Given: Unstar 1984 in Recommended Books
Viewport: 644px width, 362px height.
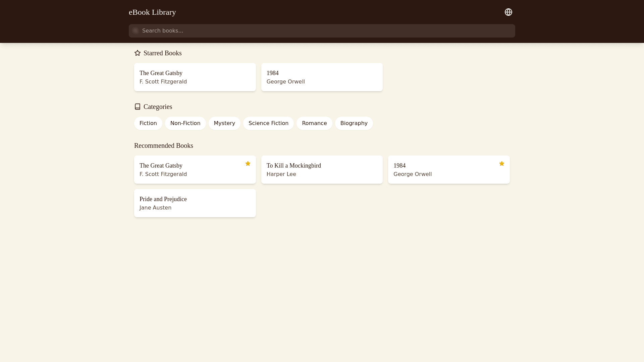Looking at the screenshot, I should tap(501, 164).
